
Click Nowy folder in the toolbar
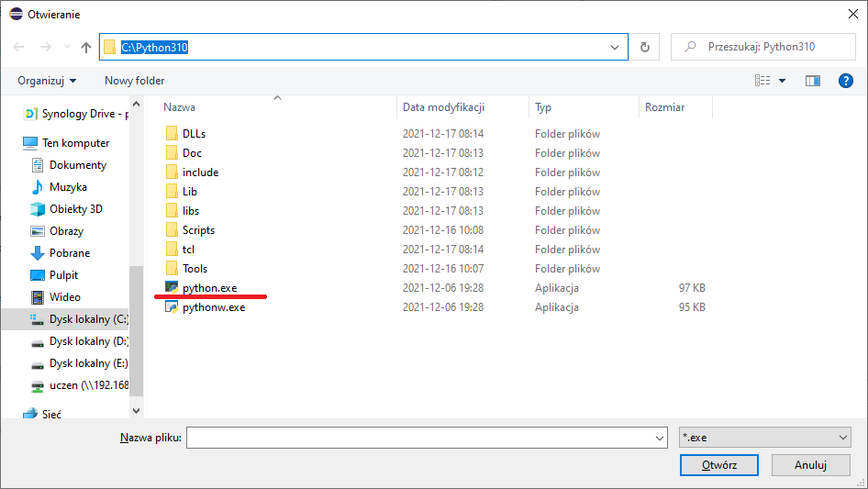(x=134, y=81)
